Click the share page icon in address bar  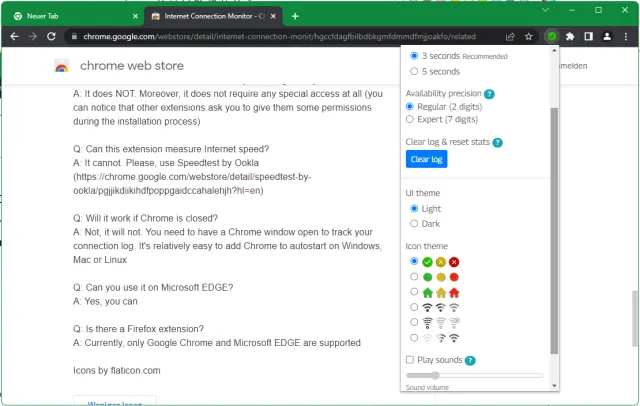click(510, 37)
